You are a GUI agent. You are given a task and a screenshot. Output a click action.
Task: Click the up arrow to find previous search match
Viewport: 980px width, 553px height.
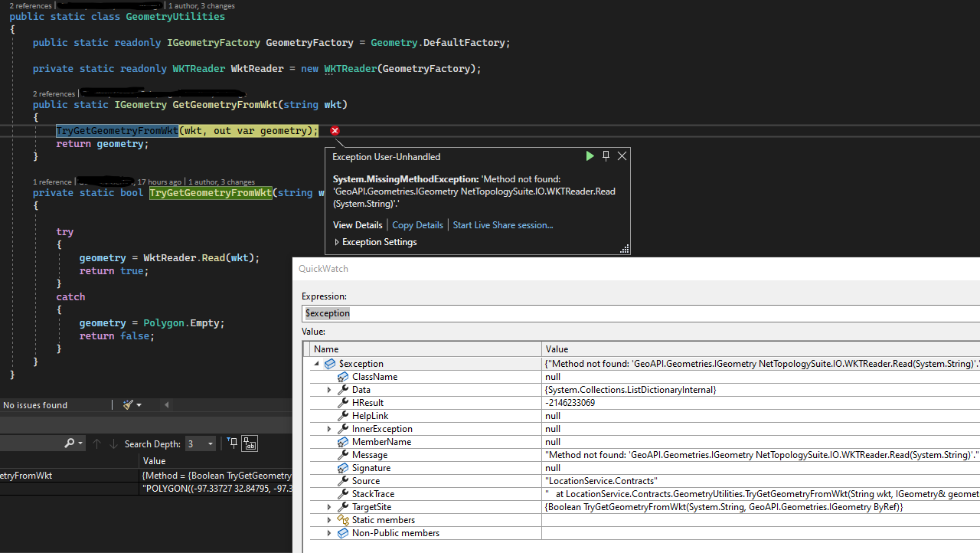pyautogui.click(x=96, y=443)
